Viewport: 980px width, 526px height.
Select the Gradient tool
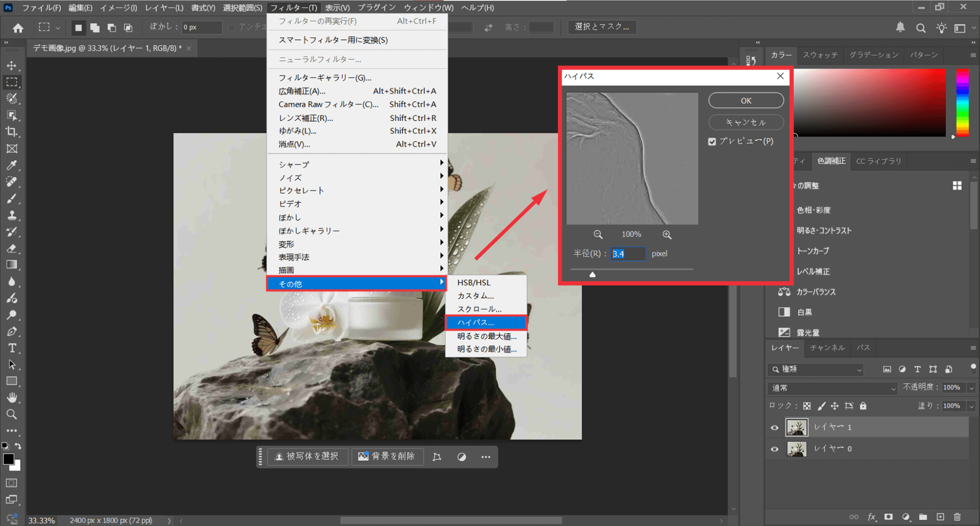click(x=12, y=265)
